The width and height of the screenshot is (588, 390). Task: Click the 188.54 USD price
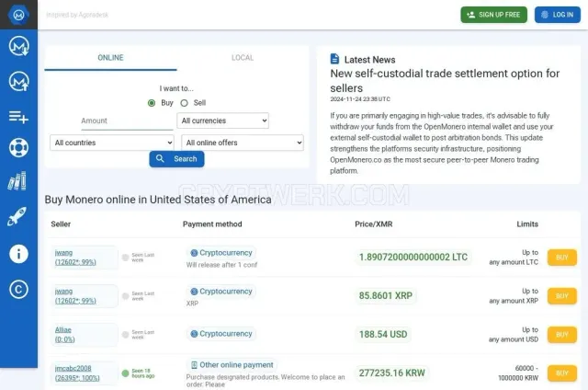point(383,335)
